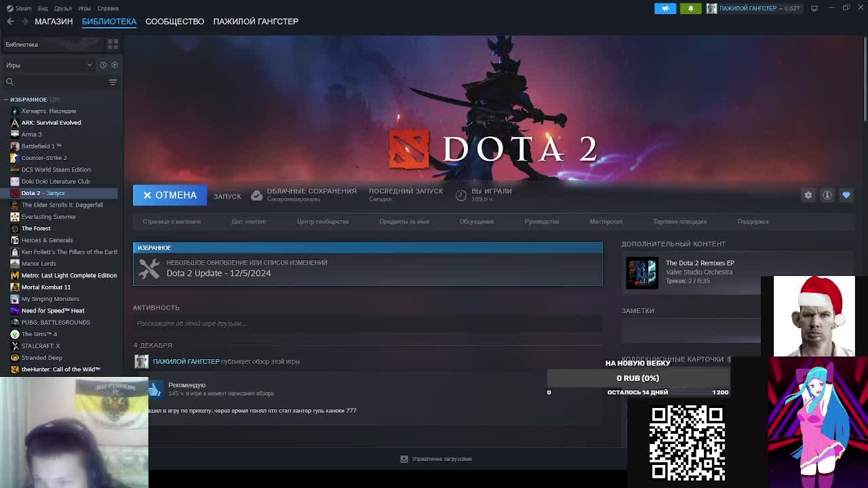Viewport: 868px width, 488px height.
Task: Click The Sims 4 game icon
Action: pyautogui.click(x=14, y=334)
